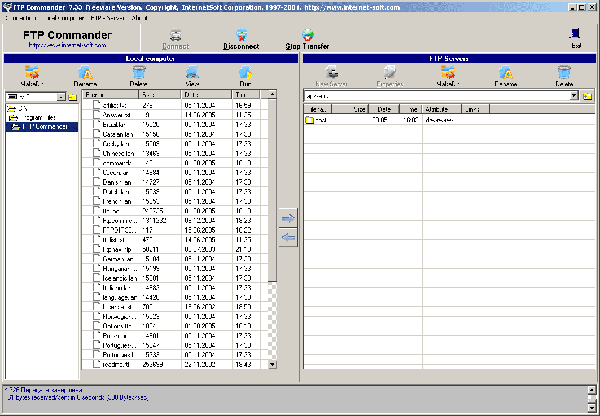
Task: Click scroll-up arrow of the log pane
Action: [x=592, y=390]
